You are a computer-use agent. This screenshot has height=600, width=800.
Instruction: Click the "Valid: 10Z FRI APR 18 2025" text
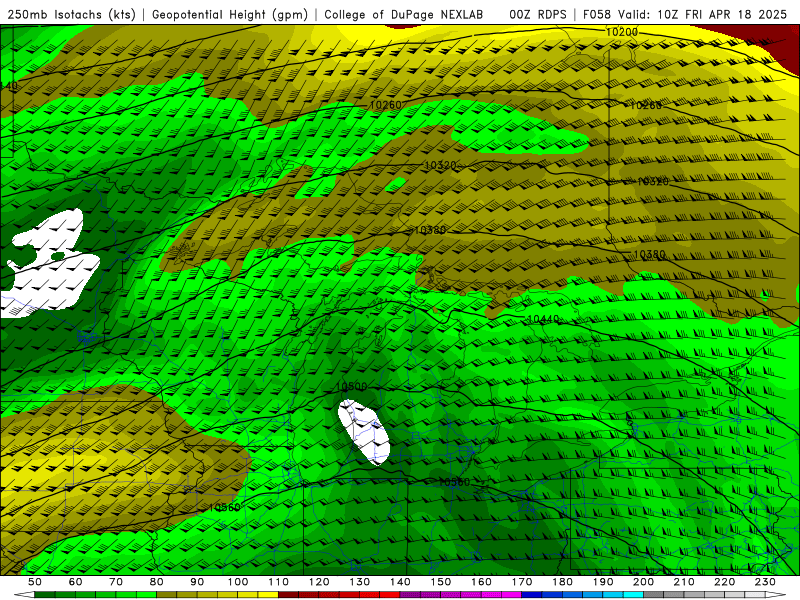[704, 15]
